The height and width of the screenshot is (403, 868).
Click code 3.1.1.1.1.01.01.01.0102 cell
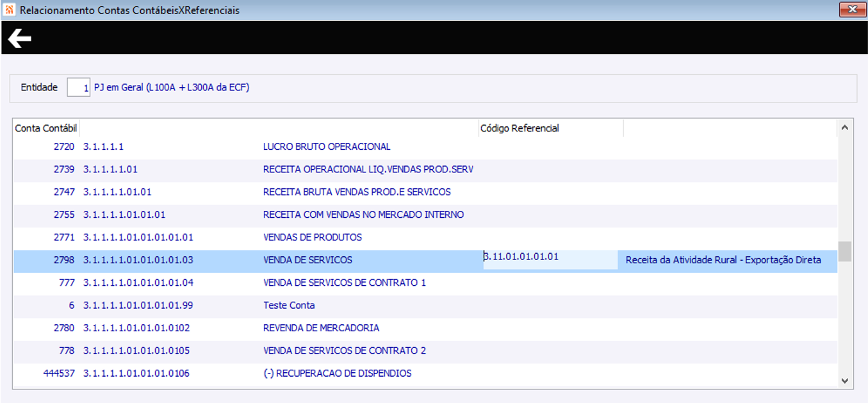click(x=136, y=328)
